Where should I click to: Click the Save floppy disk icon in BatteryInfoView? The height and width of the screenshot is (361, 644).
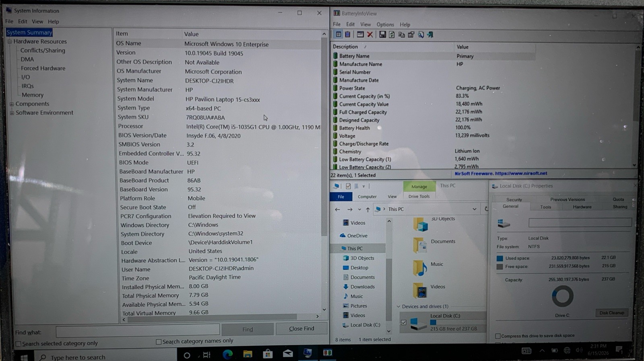tap(382, 35)
